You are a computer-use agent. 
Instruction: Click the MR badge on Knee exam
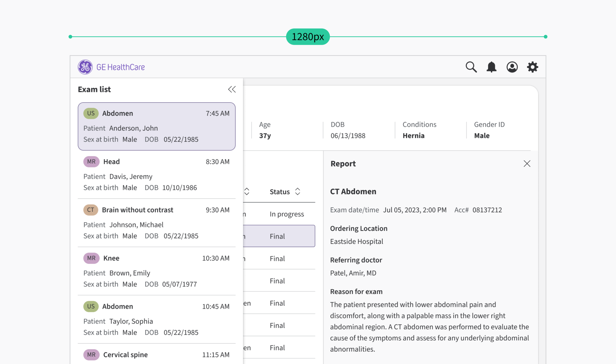point(91,258)
